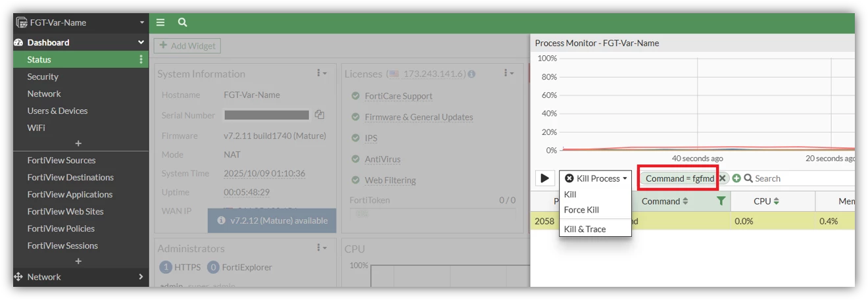
Task: Open Status item options (three dots)
Action: 141,59
